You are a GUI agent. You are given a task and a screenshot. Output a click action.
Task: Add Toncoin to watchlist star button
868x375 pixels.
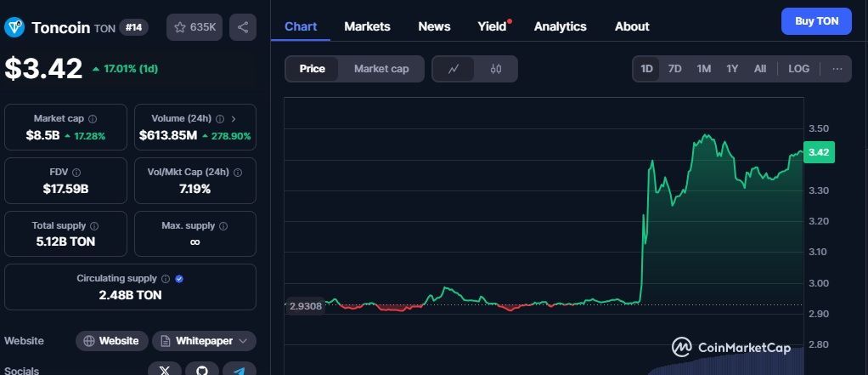click(194, 27)
